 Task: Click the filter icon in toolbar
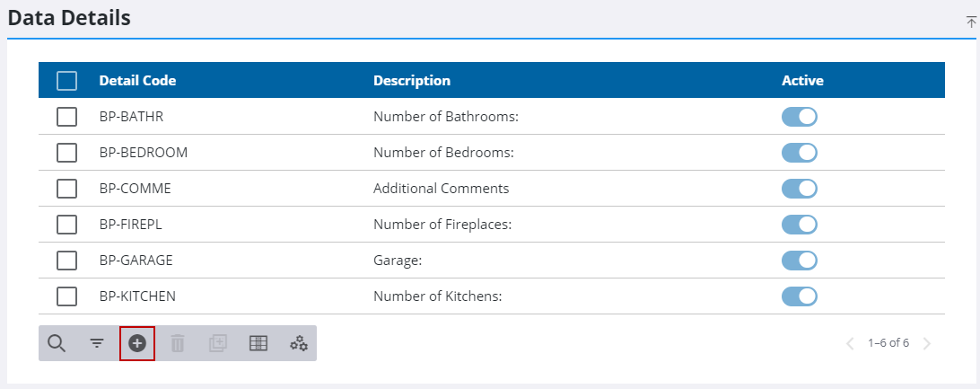click(97, 343)
